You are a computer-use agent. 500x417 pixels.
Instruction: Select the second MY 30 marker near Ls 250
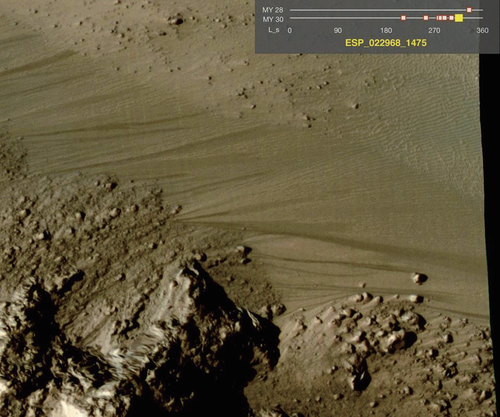tap(426, 18)
